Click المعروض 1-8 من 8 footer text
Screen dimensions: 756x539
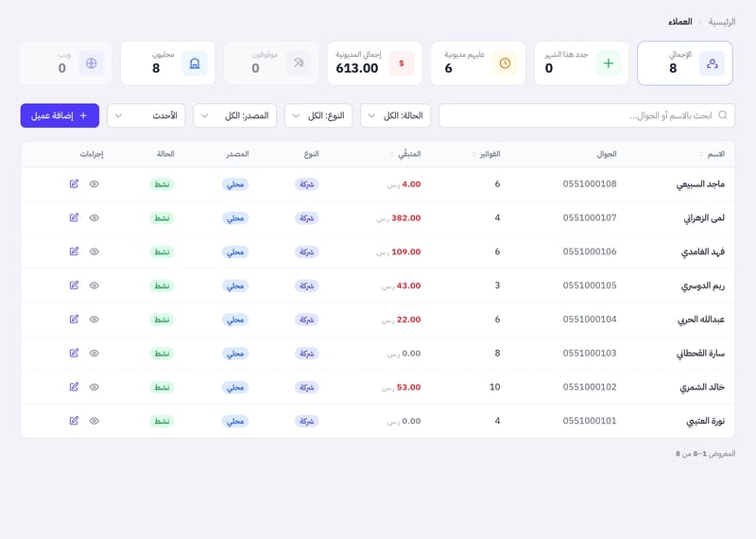click(705, 454)
